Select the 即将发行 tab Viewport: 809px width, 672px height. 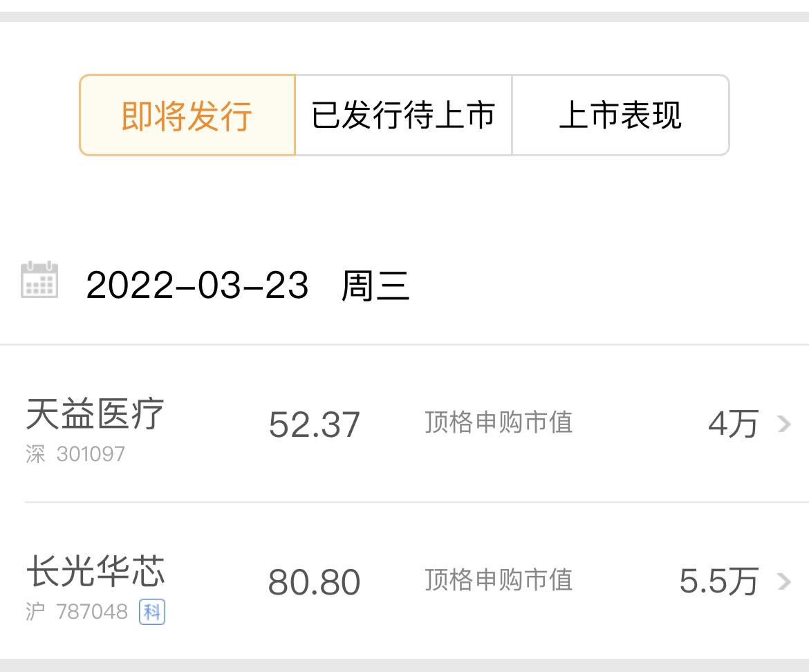(187, 115)
